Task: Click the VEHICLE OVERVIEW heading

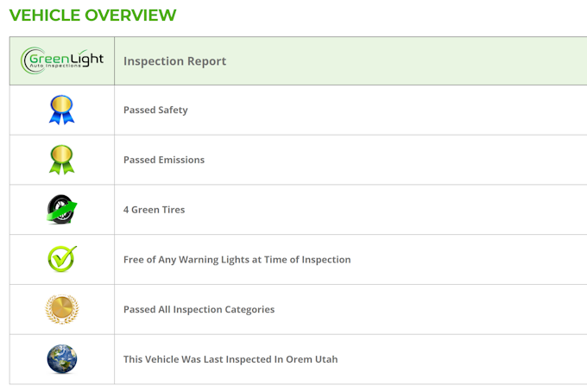Action: (92, 15)
